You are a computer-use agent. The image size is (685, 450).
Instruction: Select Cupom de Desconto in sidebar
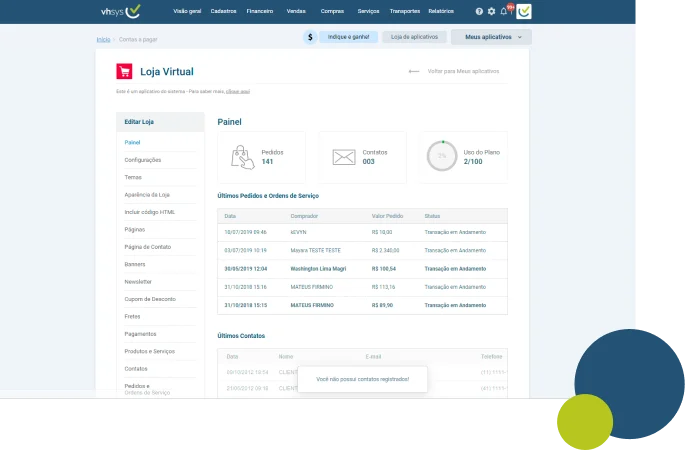pyautogui.click(x=150, y=299)
